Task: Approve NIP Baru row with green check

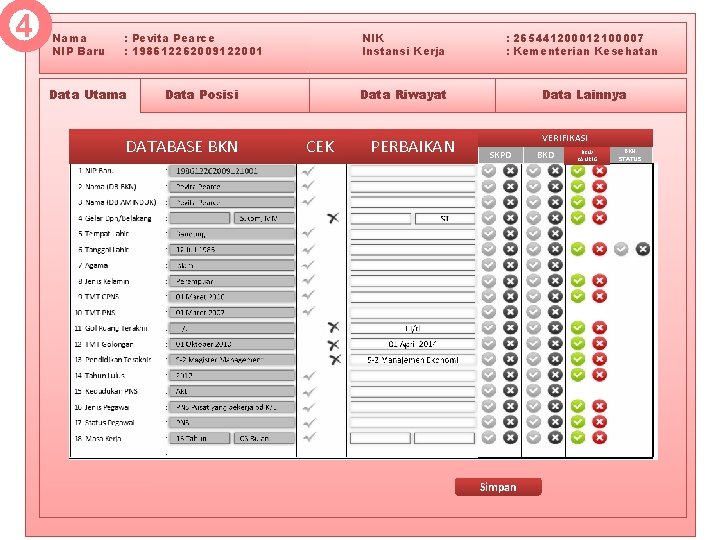Action: pyautogui.click(x=578, y=171)
